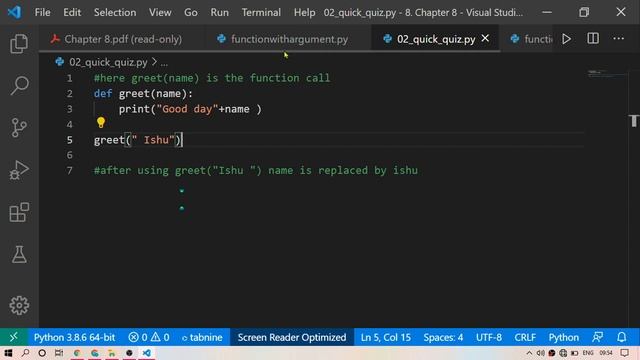Run the Python file with the play button
Viewport: 640px width, 360px height.
click(566, 39)
